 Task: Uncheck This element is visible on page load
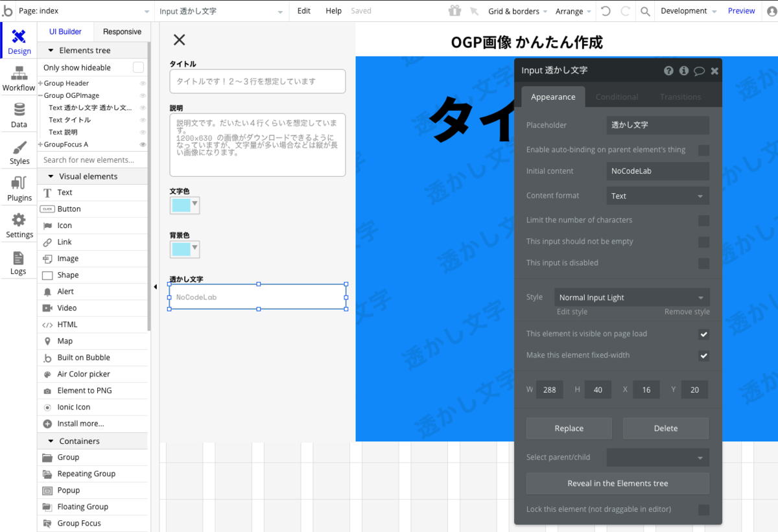click(703, 334)
